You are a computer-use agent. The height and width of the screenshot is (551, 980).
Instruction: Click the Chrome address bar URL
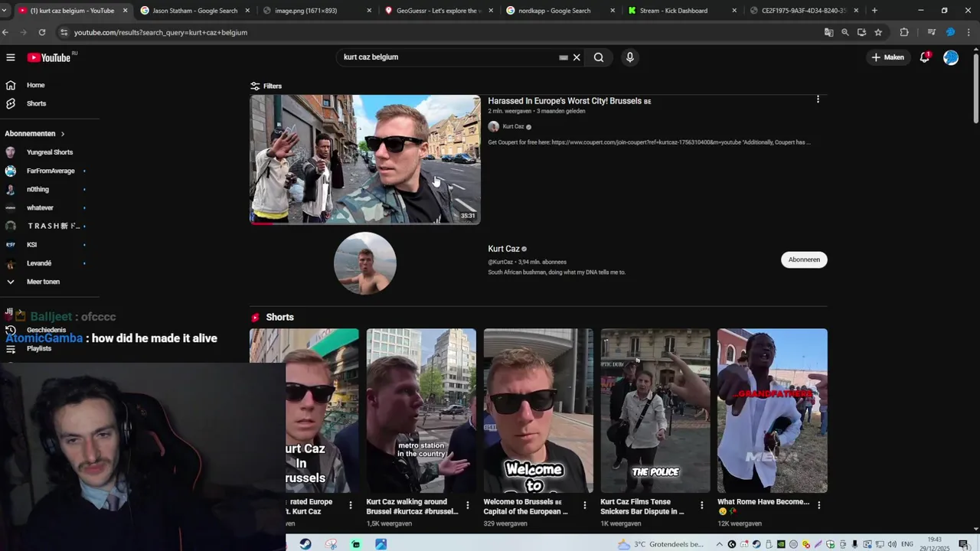point(161,32)
